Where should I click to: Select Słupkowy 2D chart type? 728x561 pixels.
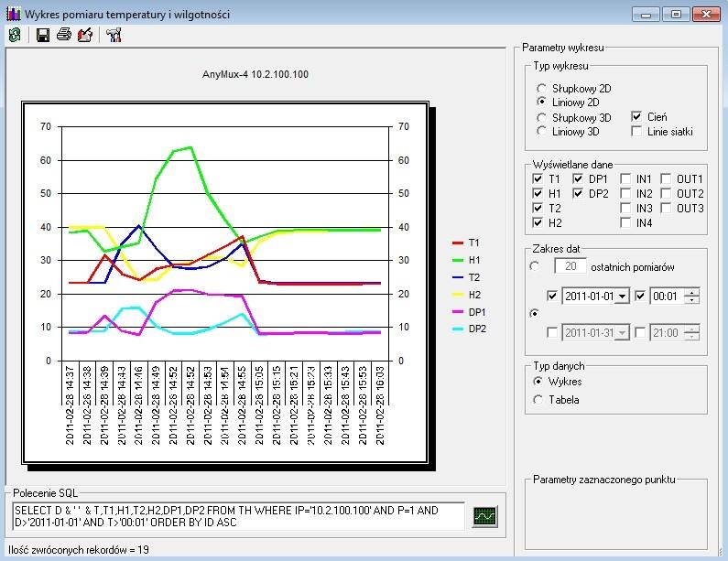click(541, 88)
